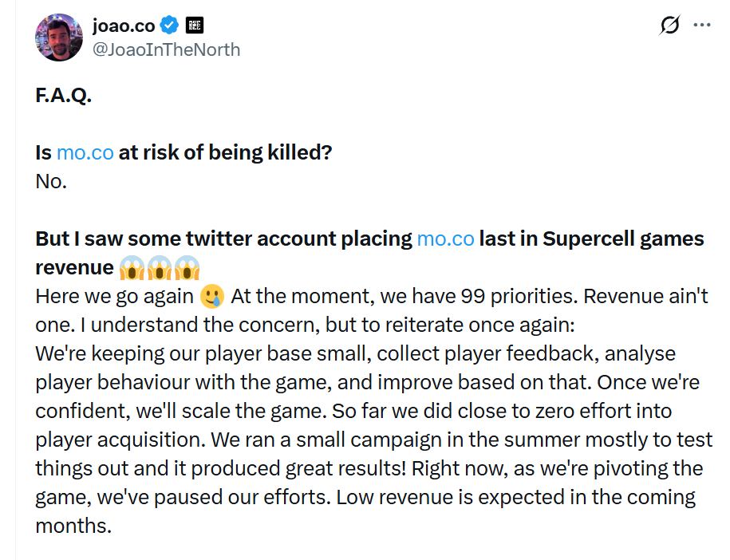
Task: Click the Grok slashed-circle icon
Action: tap(670, 26)
